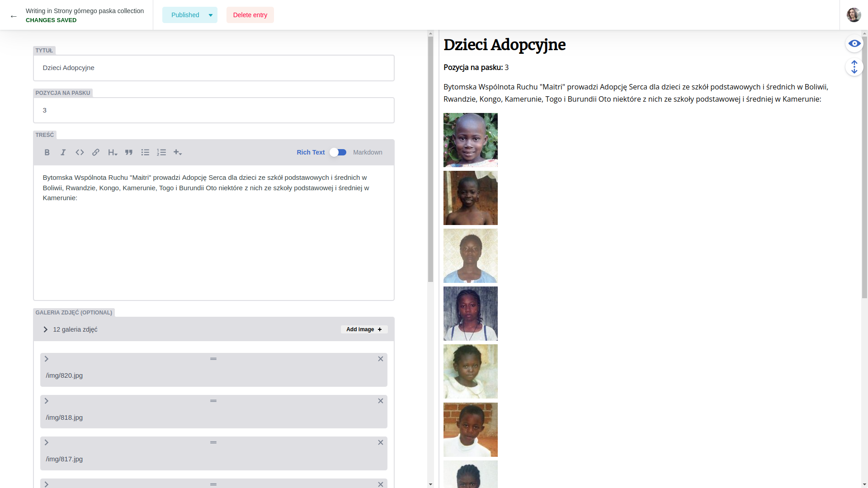868x488 pixels.
Task: Grab the drag handle of /img/817.jpg
Action: coord(213,442)
